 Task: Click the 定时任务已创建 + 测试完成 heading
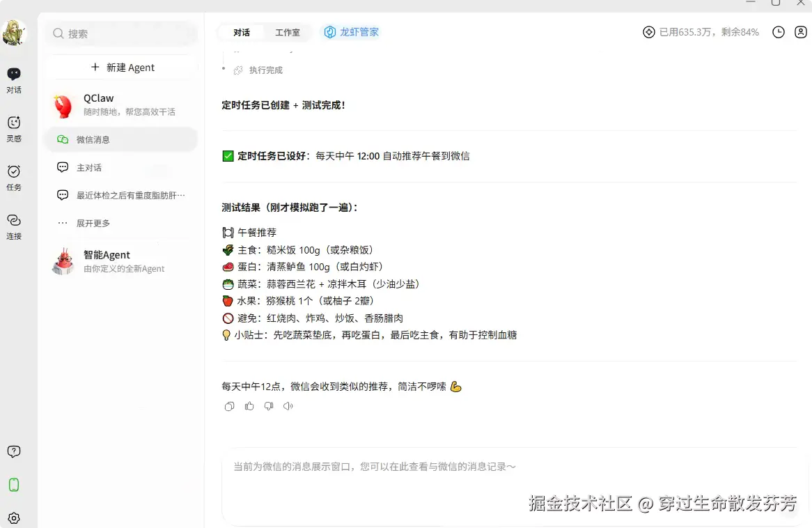tap(283, 105)
